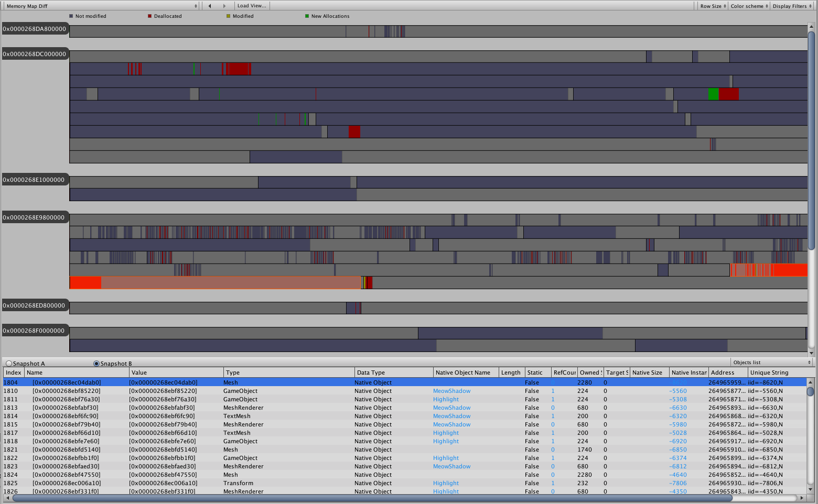Open the Memory Map Diff view selector

(100, 5)
